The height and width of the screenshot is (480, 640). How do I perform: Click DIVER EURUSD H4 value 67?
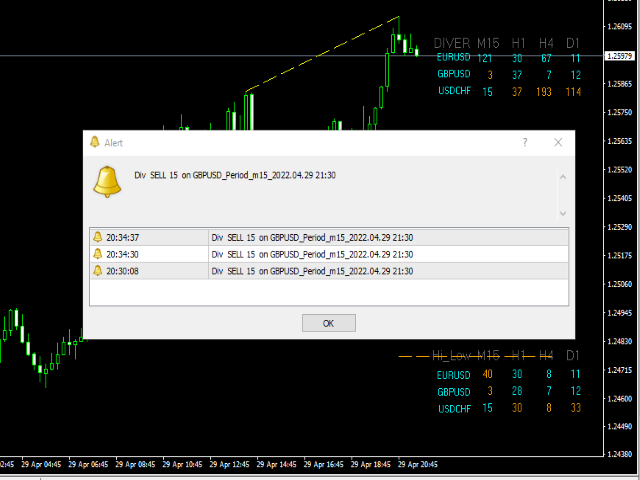(546, 58)
